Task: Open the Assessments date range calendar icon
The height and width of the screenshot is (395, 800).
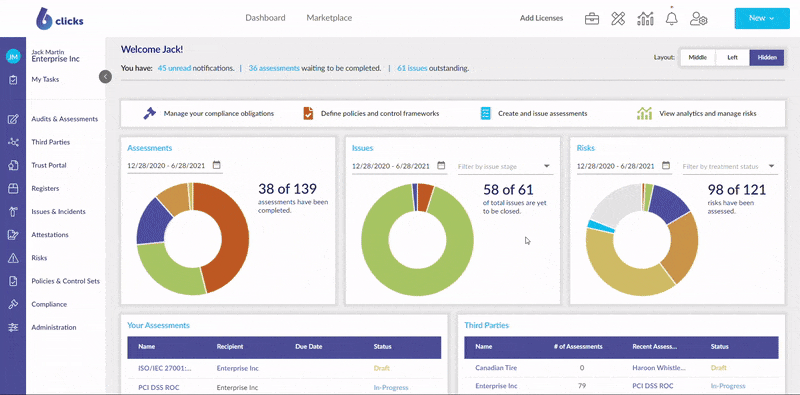Action: 216,165
